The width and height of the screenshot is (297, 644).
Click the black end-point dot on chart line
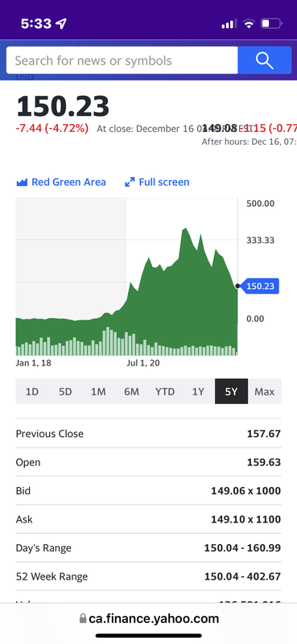[237, 286]
